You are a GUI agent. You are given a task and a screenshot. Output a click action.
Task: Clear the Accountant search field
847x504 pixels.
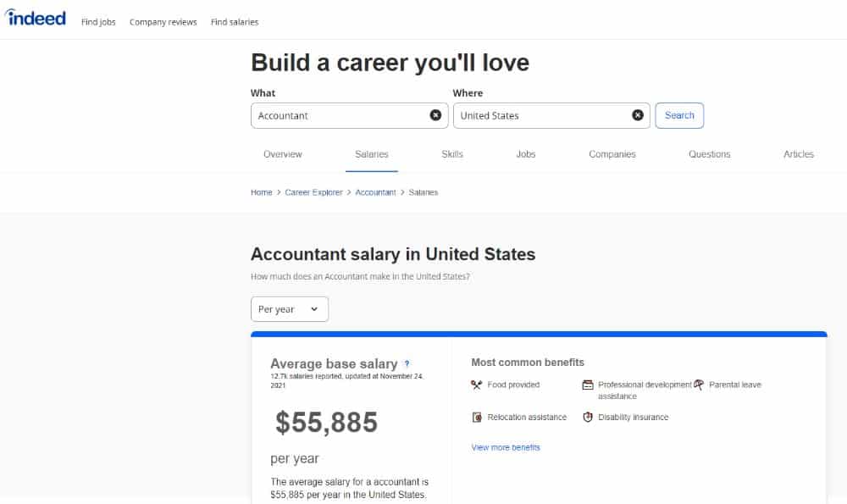[435, 115]
